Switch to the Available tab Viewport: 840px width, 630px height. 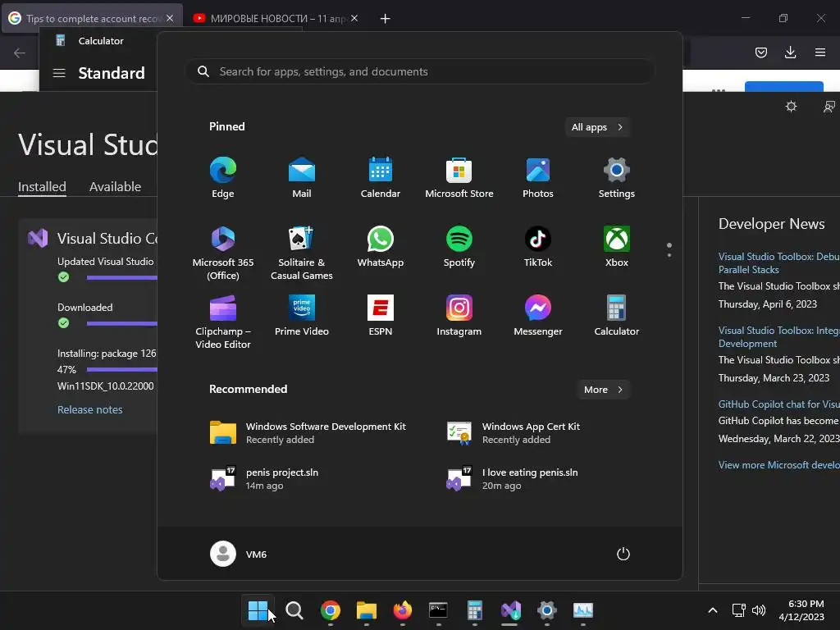[x=115, y=186]
